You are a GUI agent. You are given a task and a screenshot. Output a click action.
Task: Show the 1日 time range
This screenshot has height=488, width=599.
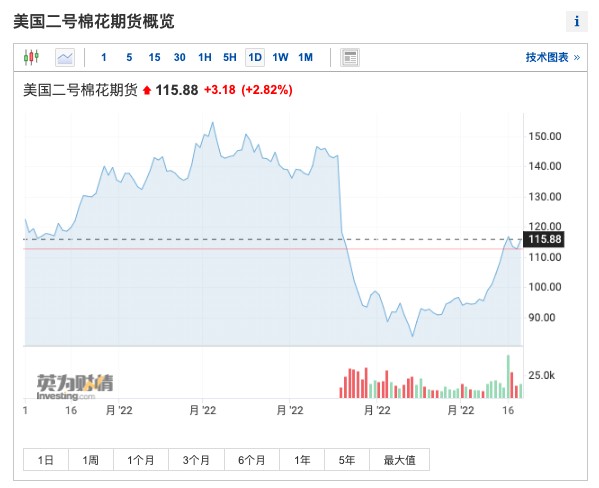pyautogui.click(x=46, y=460)
